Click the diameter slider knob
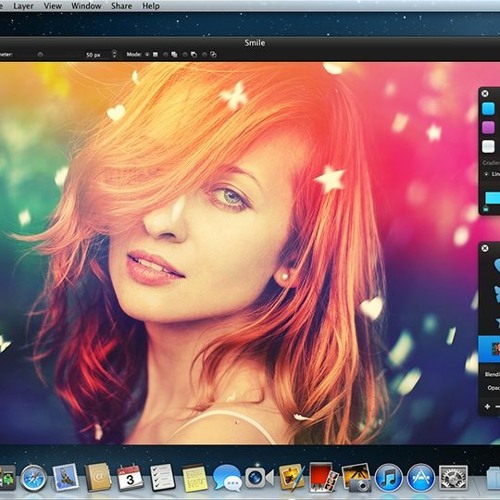500x500 pixels. [x=40, y=54]
